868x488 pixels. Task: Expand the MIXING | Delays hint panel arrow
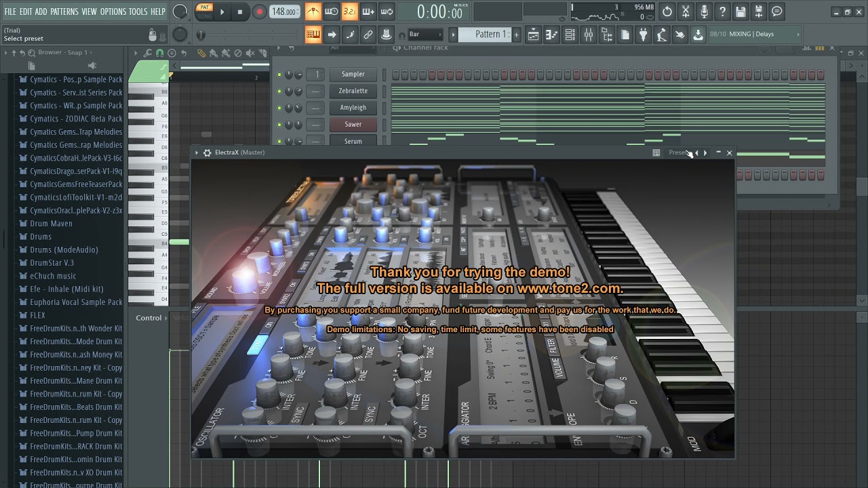coord(798,34)
